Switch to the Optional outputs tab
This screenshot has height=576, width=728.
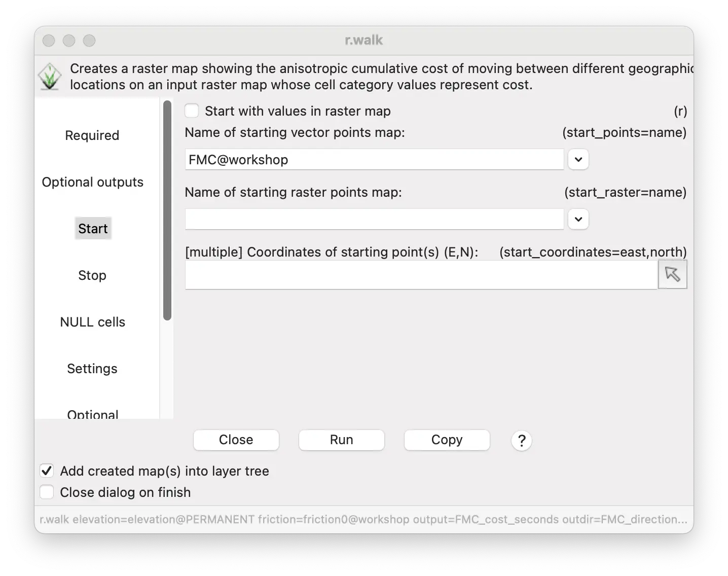(x=93, y=182)
